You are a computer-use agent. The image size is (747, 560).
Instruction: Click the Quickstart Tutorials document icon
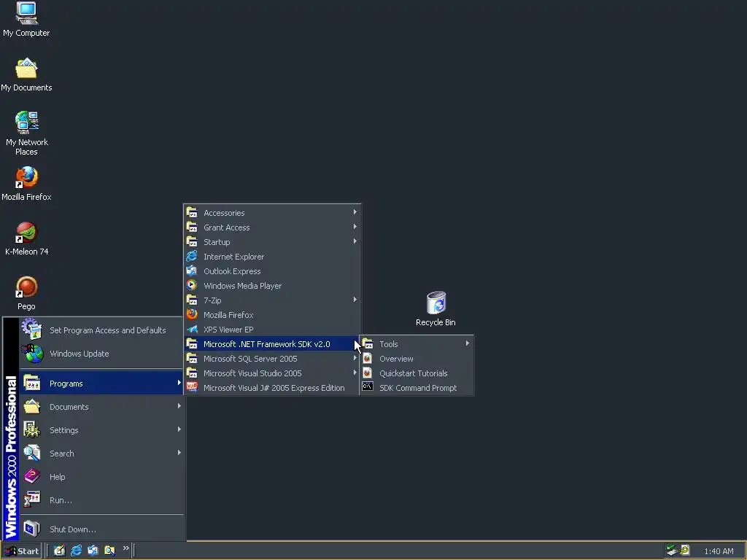click(x=368, y=373)
